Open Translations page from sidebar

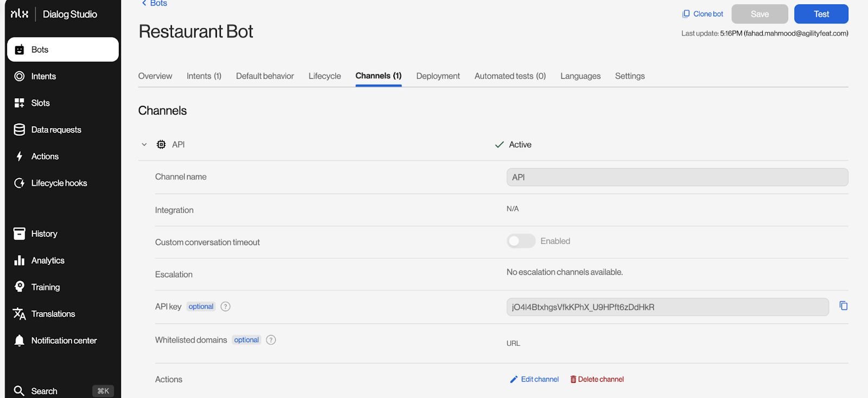coord(53,314)
